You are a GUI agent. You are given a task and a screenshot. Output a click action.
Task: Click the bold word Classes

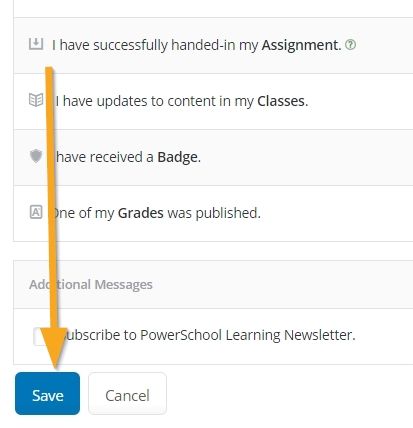281,101
